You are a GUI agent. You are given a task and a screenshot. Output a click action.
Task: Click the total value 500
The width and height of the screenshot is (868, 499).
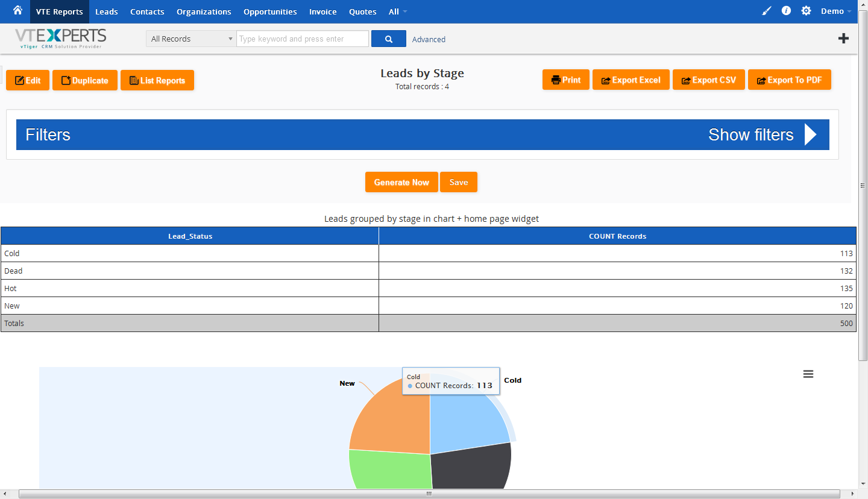pyautogui.click(x=846, y=324)
